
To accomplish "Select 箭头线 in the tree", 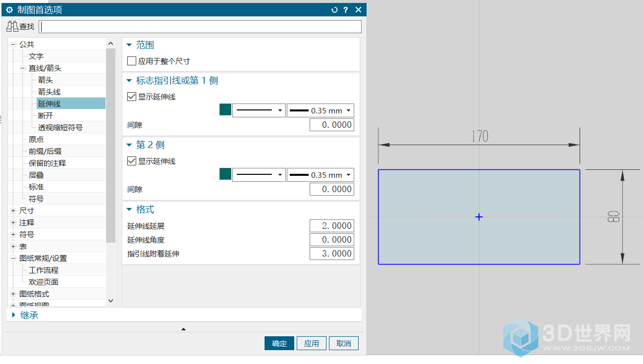I will [50, 92].
